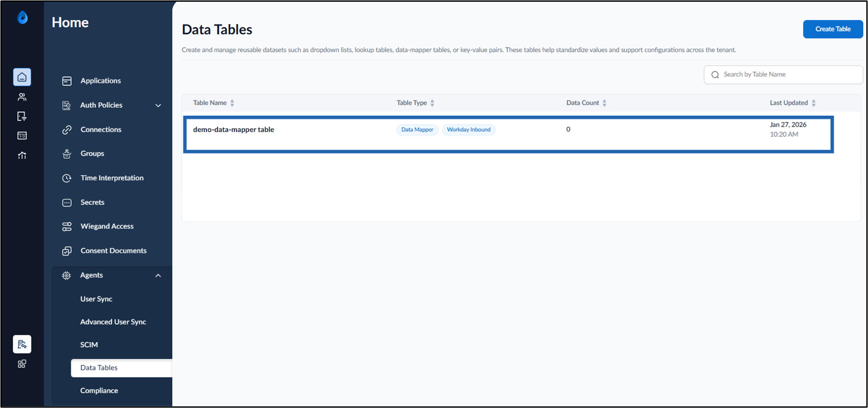Expand the Auth Policies chevron
Screen dimensions: 868x408
(x=158, y=105)
